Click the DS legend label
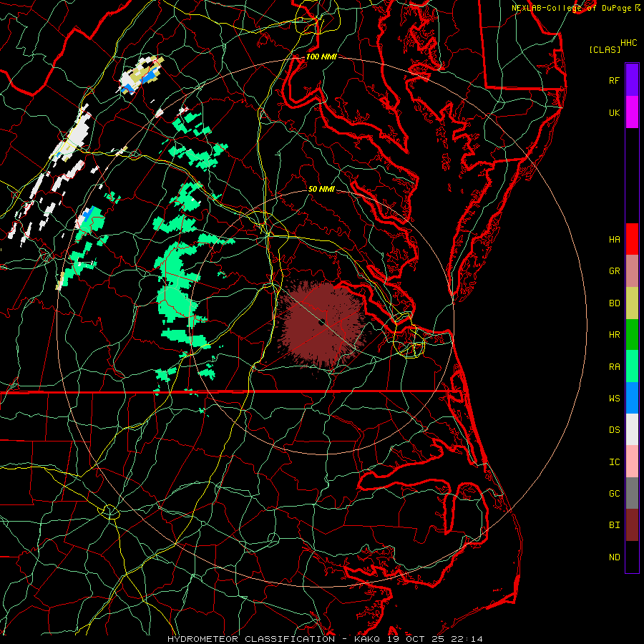This screenshot has height=644, width=644. [x=615, y=430]
